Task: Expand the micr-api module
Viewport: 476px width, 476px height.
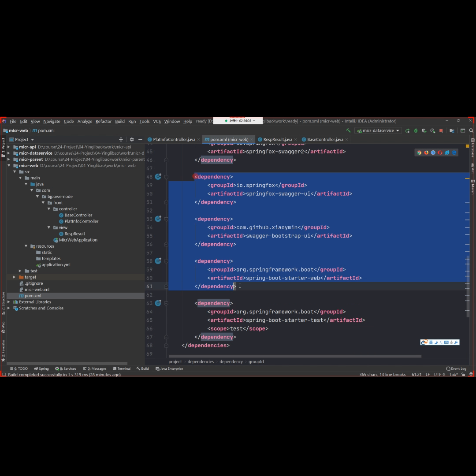Action: click(x=9, y=147)
